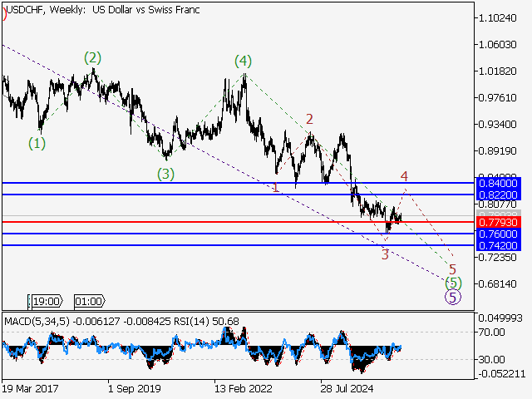Select the green wave (2) label

(92, 58)
